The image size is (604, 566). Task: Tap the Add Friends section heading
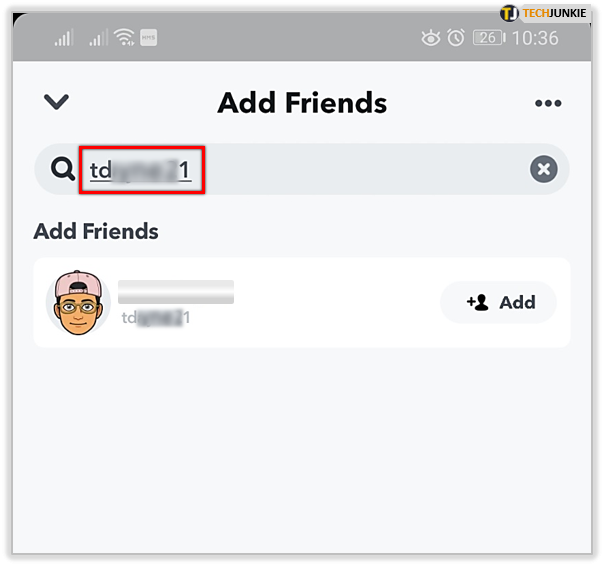(x=96, y=231)
